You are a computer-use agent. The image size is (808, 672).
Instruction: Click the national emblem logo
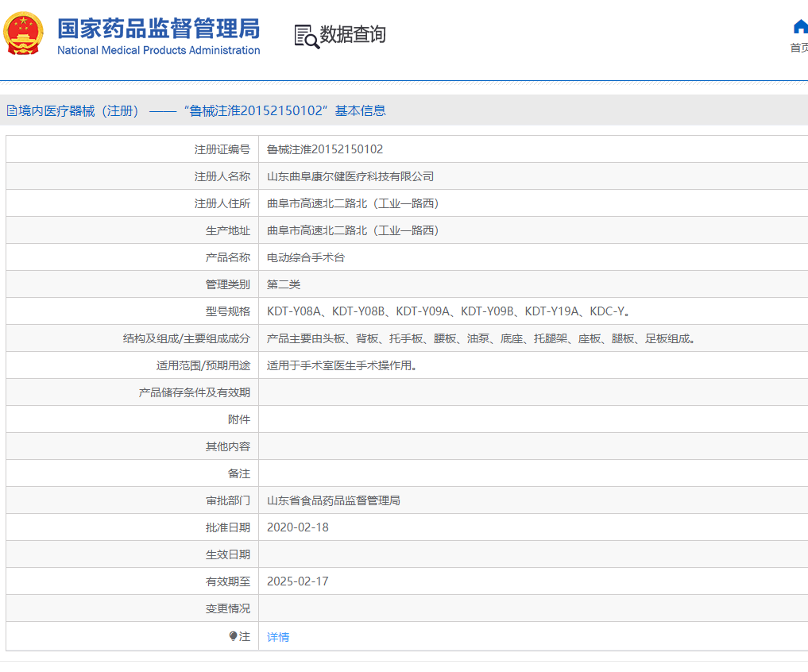(23, 33)
